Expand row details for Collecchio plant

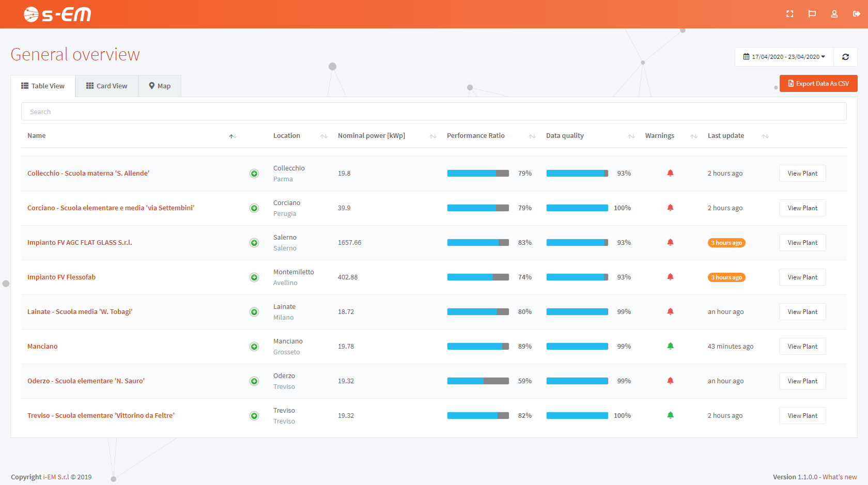tap(254, 174)
